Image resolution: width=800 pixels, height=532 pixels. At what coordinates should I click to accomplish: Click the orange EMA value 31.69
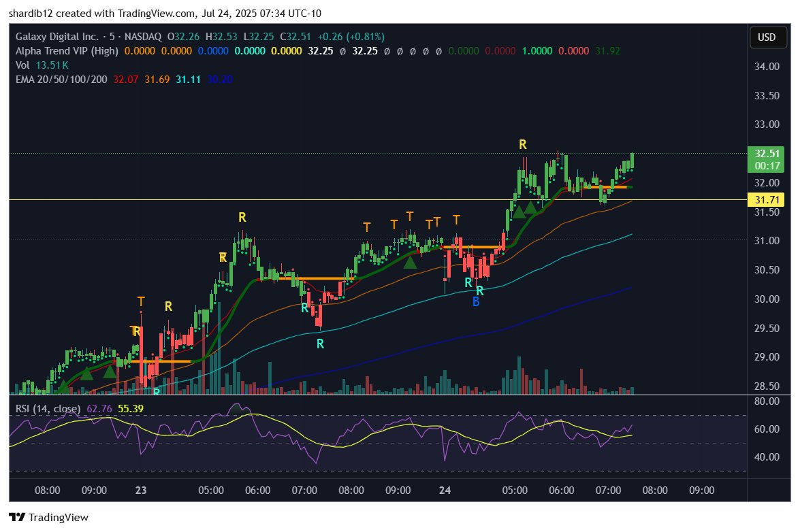157,80
